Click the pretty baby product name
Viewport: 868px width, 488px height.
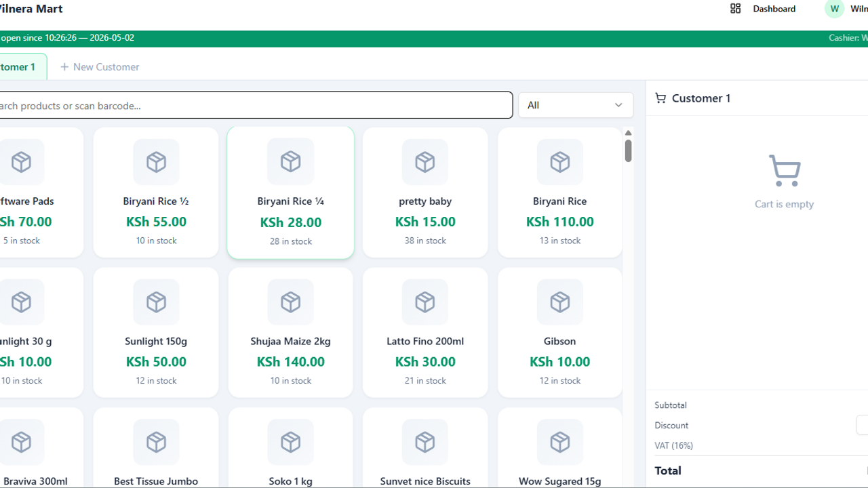[x=425, y=201]
